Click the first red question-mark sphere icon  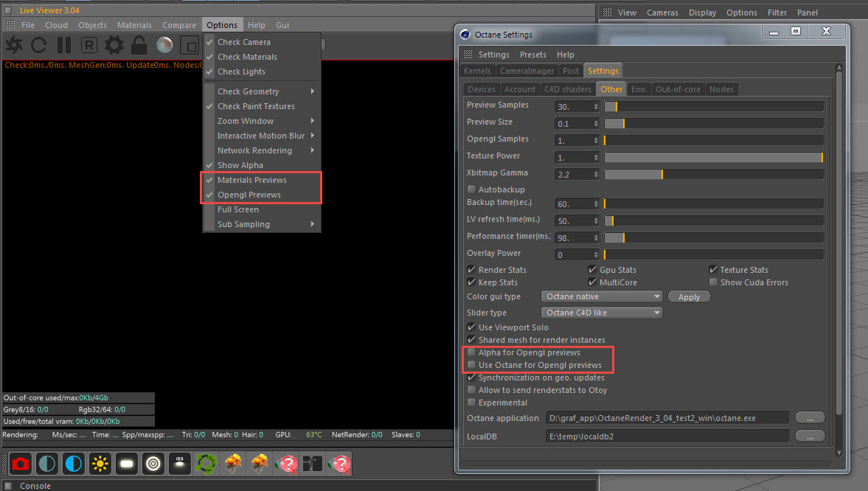coord(286,463)
